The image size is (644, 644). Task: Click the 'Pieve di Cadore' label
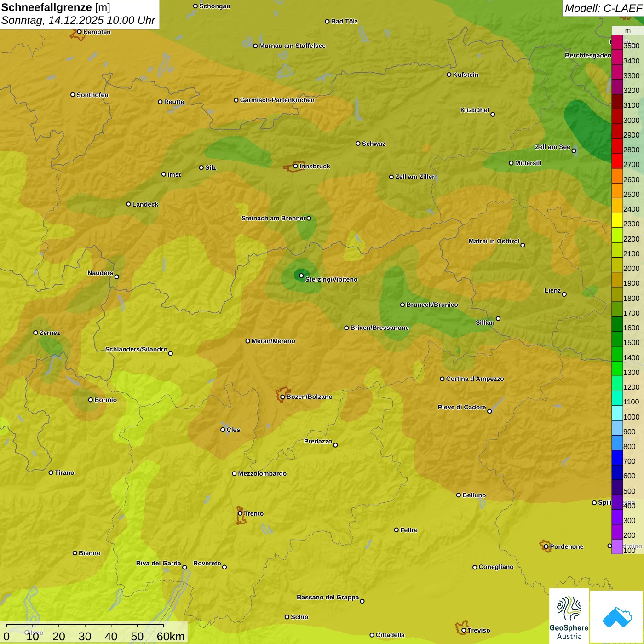[462, 407]
